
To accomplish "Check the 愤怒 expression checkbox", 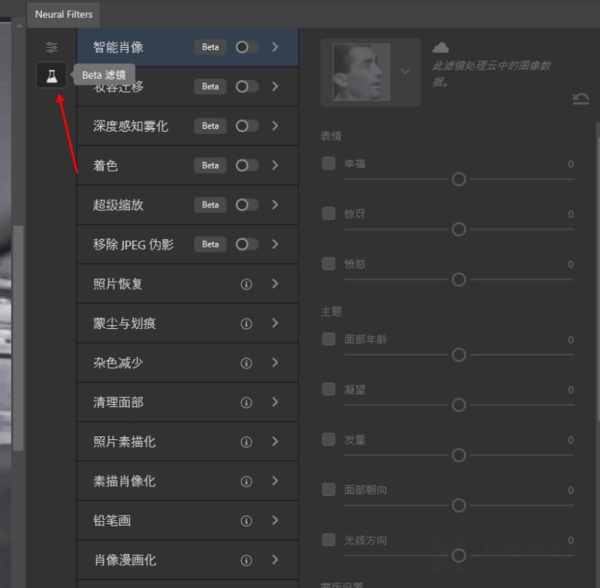I will coord(329,264).
